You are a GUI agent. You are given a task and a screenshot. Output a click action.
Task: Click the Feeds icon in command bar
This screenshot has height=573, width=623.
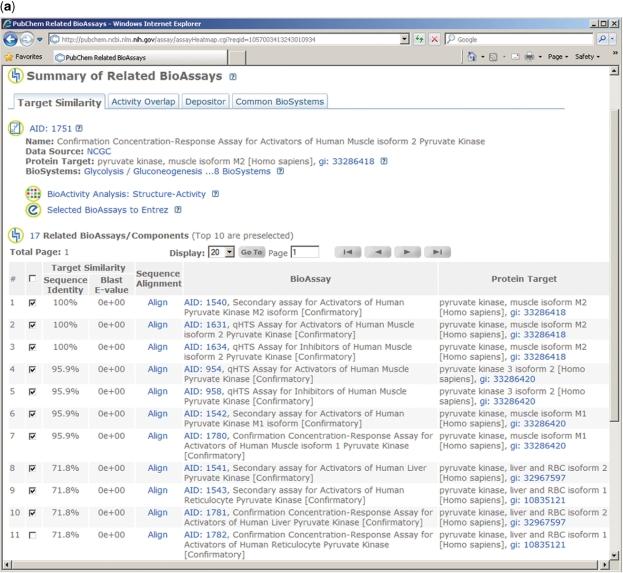(x=493, y=57)
